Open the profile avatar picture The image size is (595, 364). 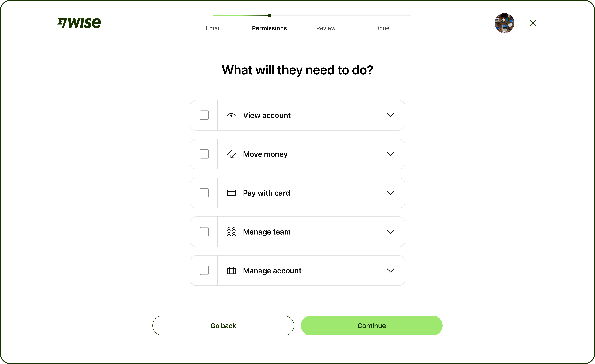(504, 23)
